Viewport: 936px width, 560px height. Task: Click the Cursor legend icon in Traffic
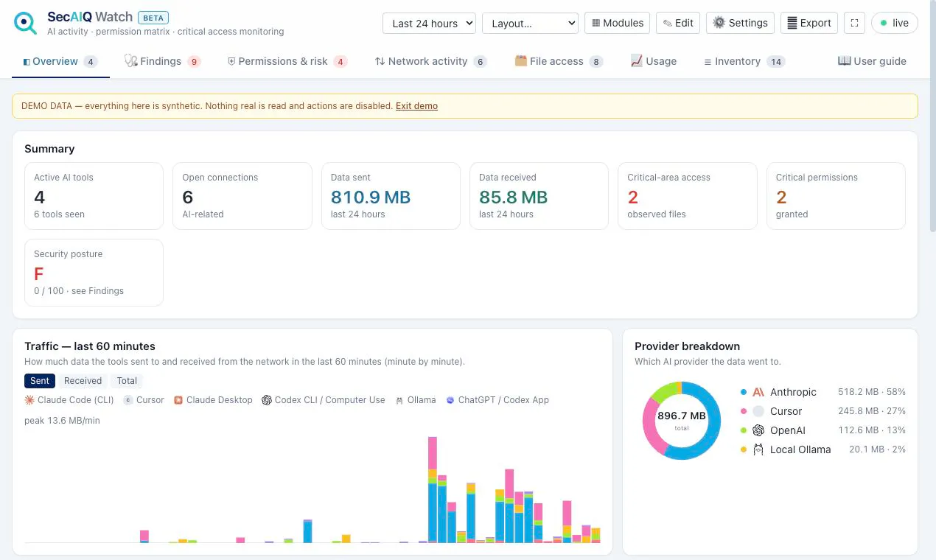pyautogui.click(x=128, y=400)
